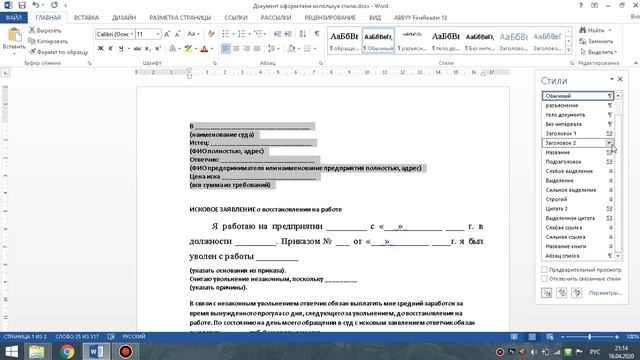Viewport: 640px width, 360px height.
Task: Open Параметры link in Стили pane
Action: point(605,293)
